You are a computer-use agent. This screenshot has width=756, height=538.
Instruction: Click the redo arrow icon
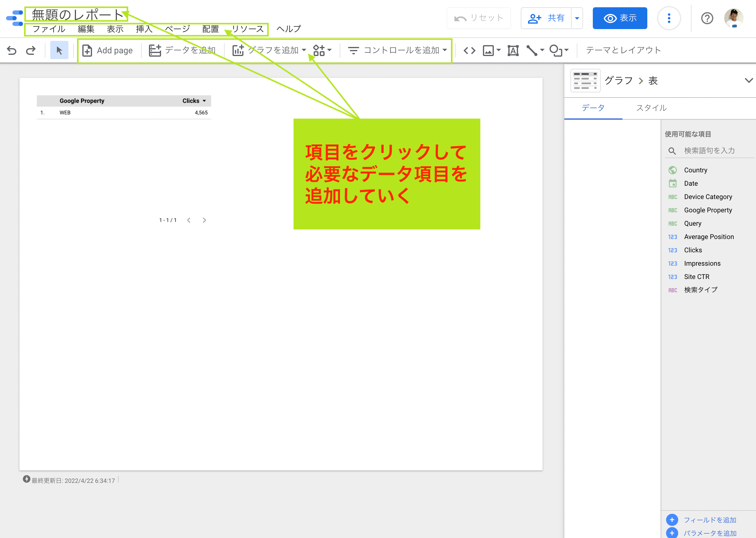click(31, 50)
